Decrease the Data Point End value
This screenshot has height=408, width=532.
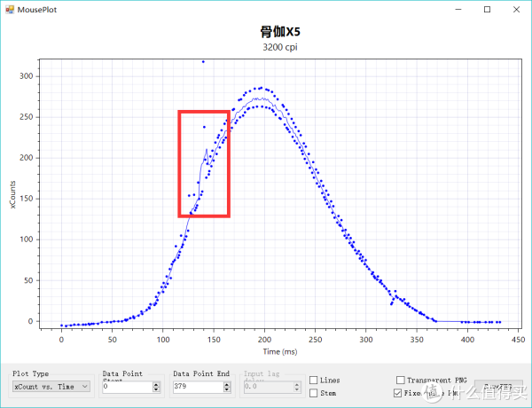click(x=227, y=389)
